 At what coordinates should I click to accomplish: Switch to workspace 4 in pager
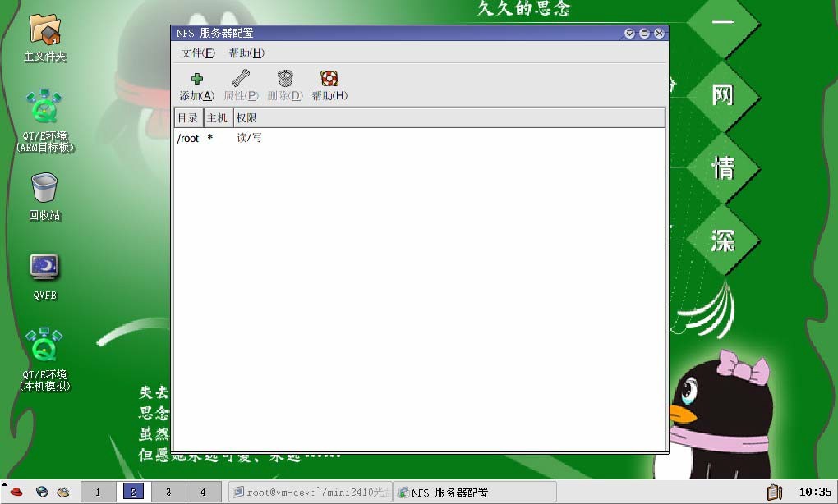[203, 493]
